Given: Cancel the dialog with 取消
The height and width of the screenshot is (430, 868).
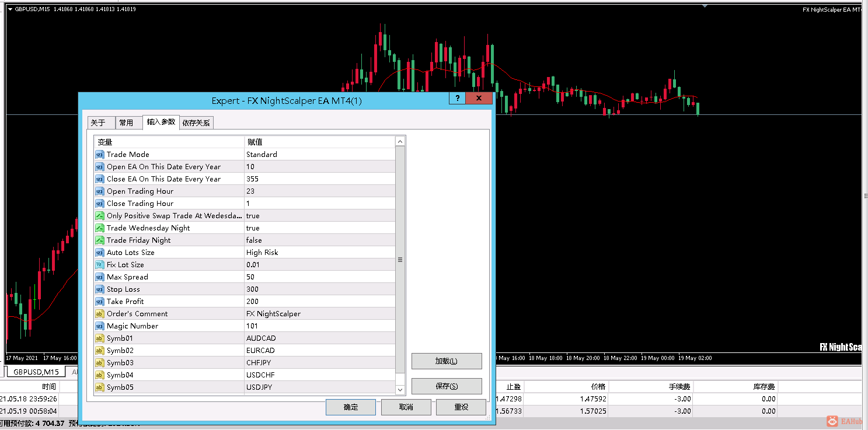Looking at the screenshot, I should 406,407.
